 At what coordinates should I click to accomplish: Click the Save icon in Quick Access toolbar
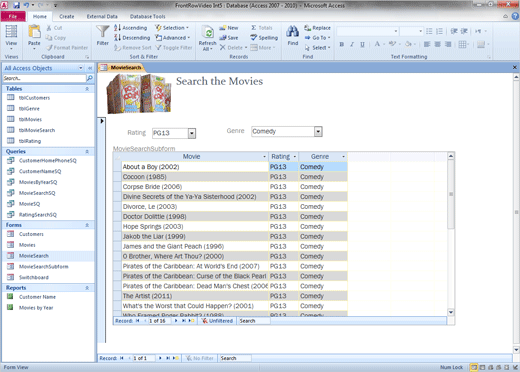click(16, 5)
